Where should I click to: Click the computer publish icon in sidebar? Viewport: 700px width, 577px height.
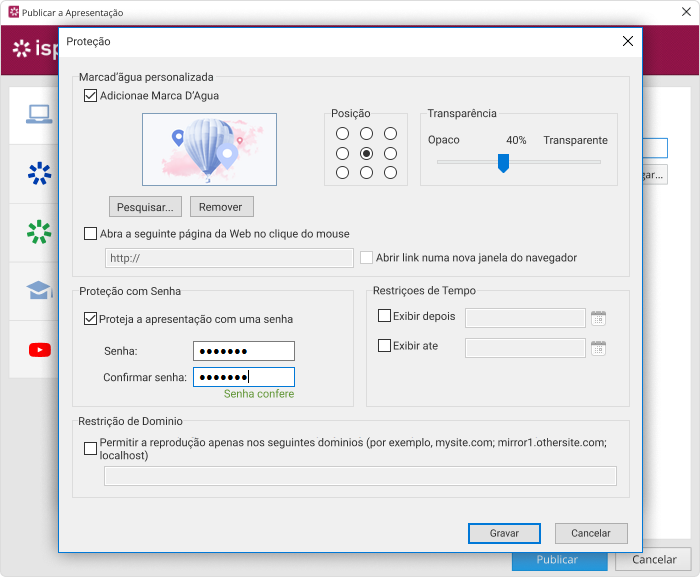point(39,115)
